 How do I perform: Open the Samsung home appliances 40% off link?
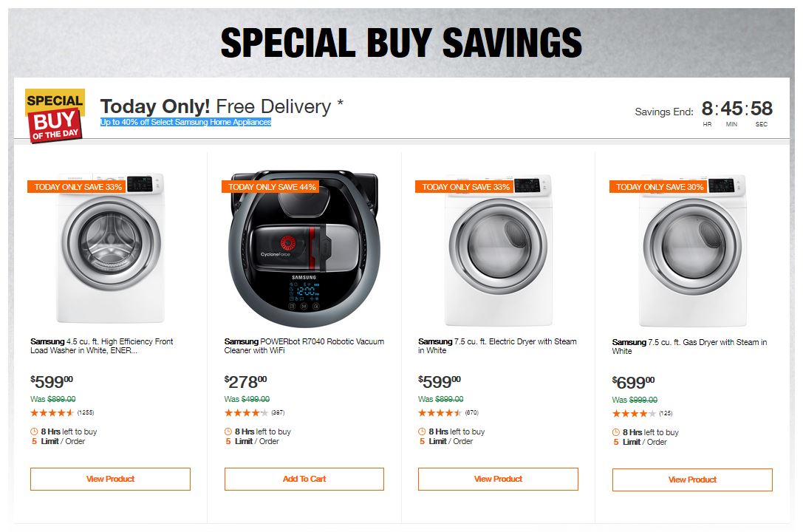coord(186,123)
